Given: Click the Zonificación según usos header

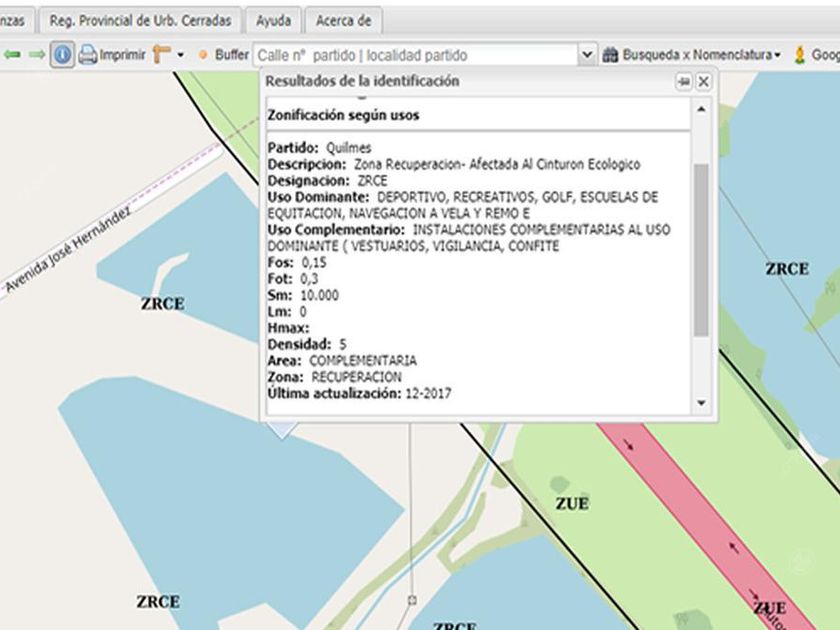Looking at the screenshot, I should (344, 115).
